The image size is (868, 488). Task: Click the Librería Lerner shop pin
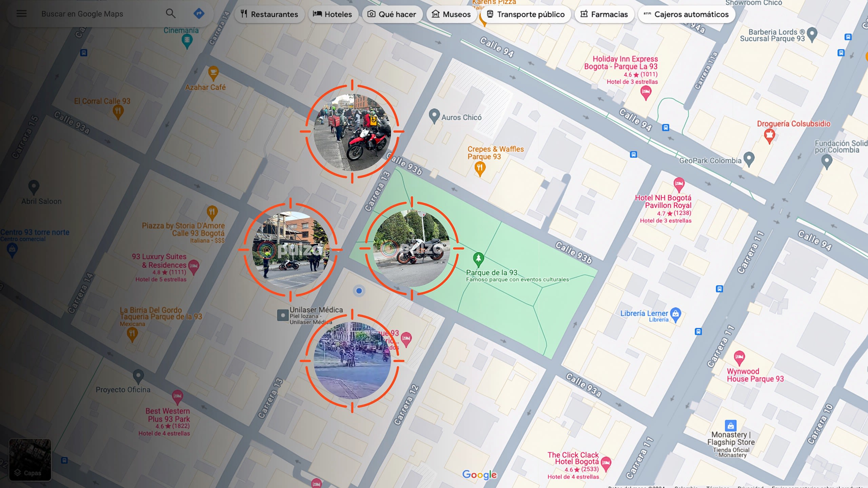(676, 315)
